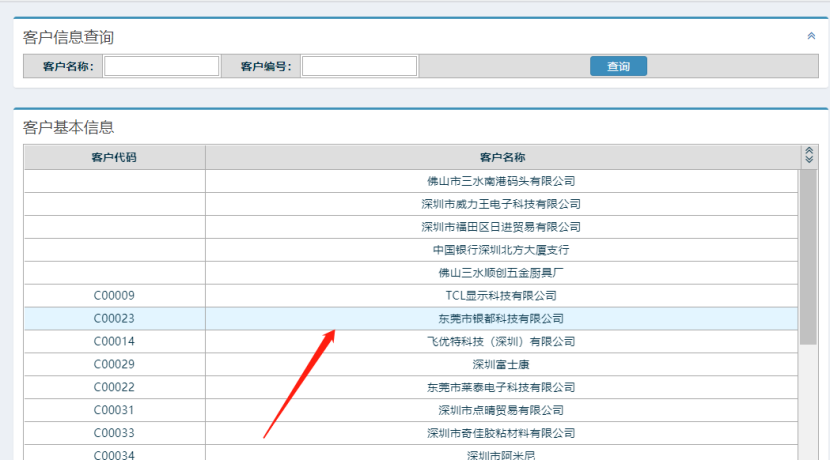Collapse the 客户信息查询 panel with the chevron
Viewport: 830px width, 461px height.
pyautogui.click(x=811, y=36)
